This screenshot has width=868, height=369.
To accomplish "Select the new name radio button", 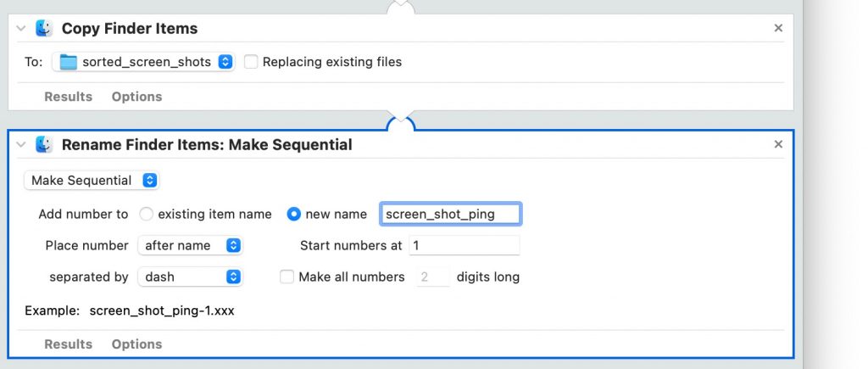I will pyautogui.click(x=294, y=215).
